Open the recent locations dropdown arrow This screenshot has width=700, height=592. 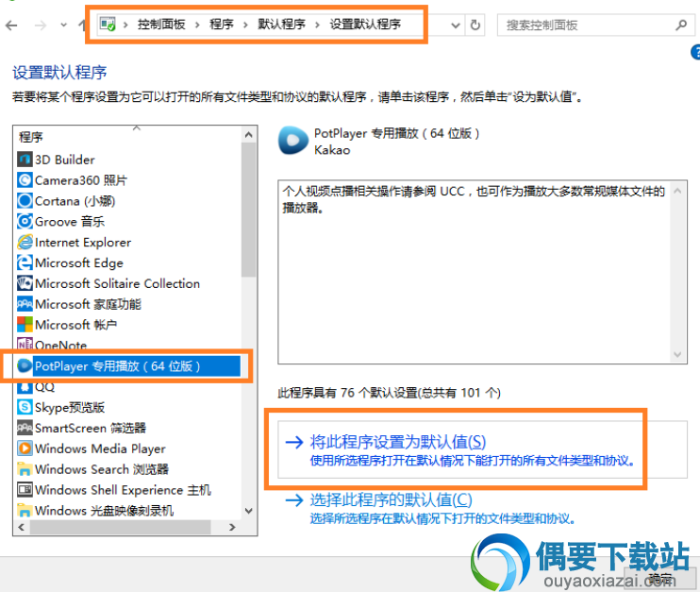[x=64, y=25]
